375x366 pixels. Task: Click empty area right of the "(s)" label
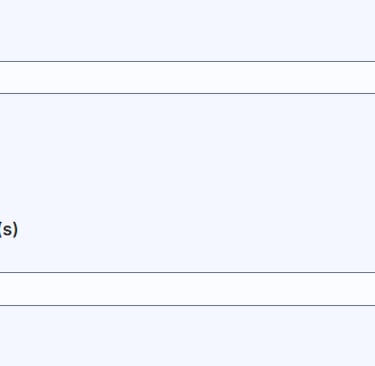click(197, 230)
